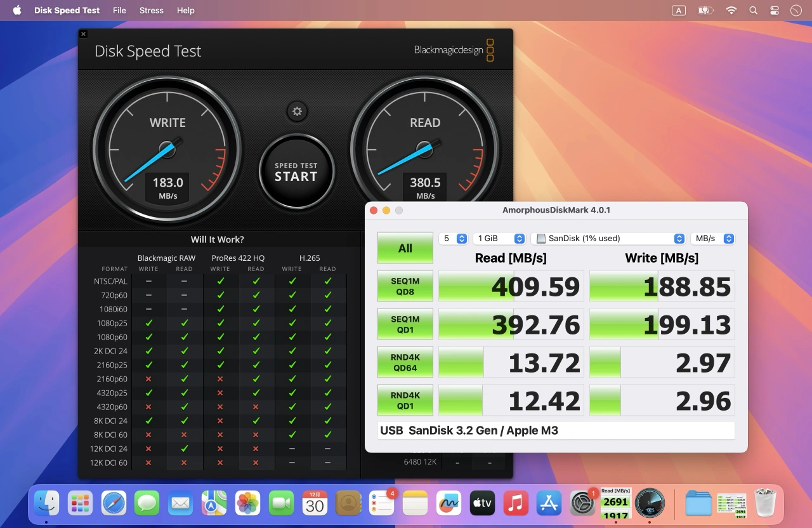
Task: Open AmorphousDiskMark icon in the Dock
Action: click(x=616, y=504)
